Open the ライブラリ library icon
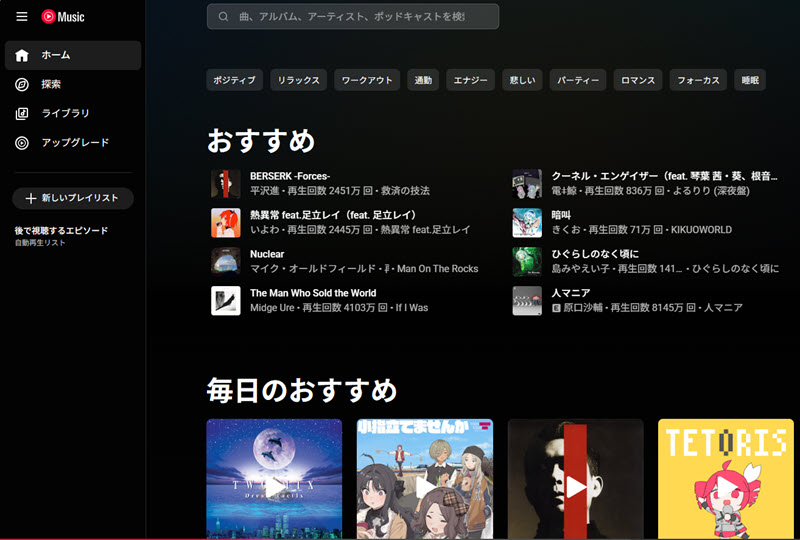The width and height of the screenshot is (800, 540). [x=22, y=113]
